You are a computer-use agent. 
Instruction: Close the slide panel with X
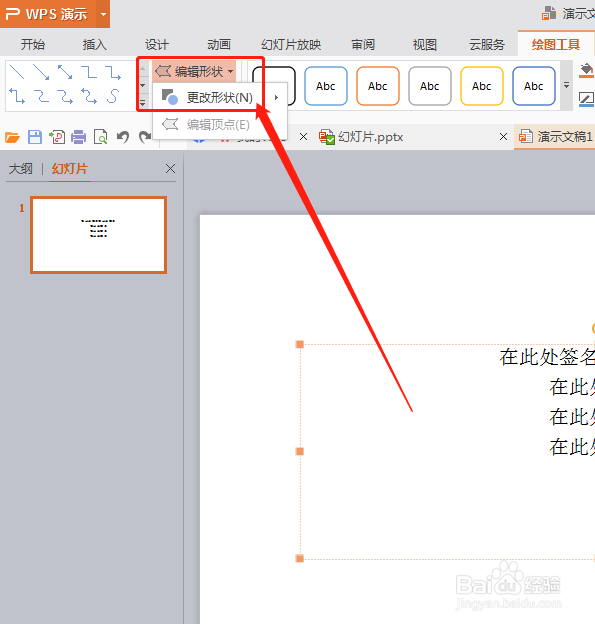point(170,169)
